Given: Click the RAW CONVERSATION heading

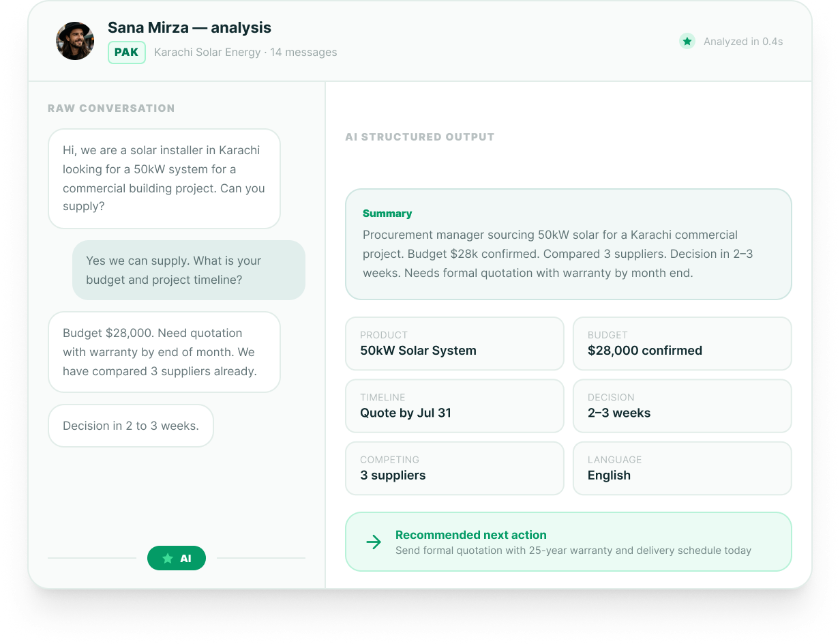Looking at the screenshot, I should pyautogui.click(x=111, y=108).
